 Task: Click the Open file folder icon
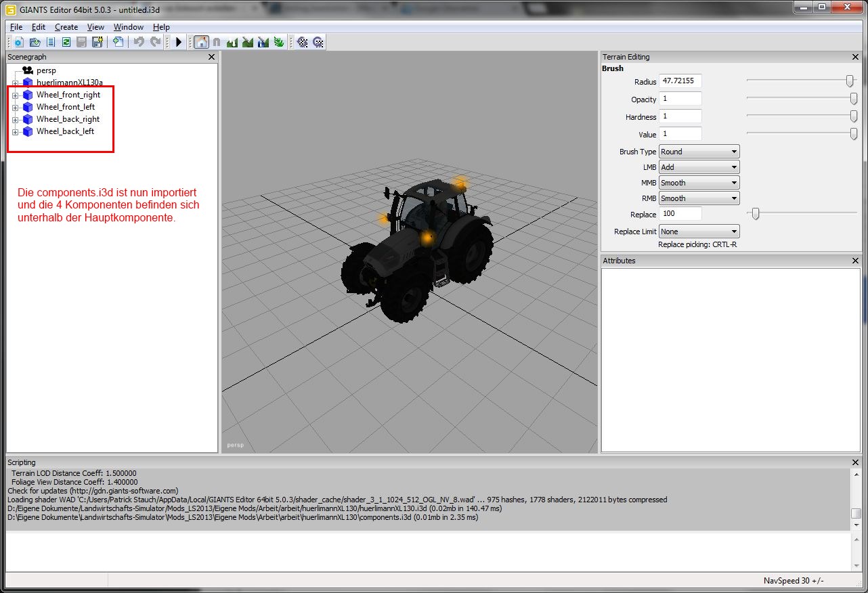[x=35, y=42]
